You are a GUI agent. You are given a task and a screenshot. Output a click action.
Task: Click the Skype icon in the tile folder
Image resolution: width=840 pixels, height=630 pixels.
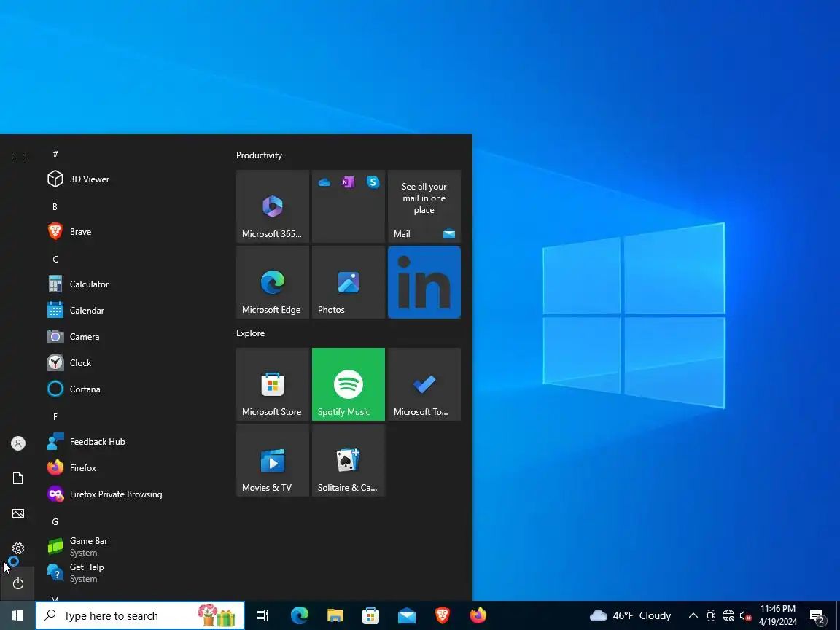pos(373,182)
